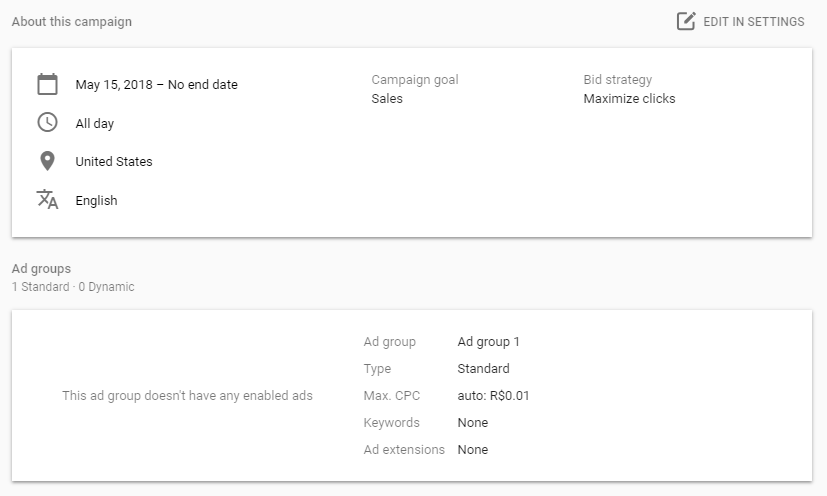Click the location pin icon

[47, 161]
